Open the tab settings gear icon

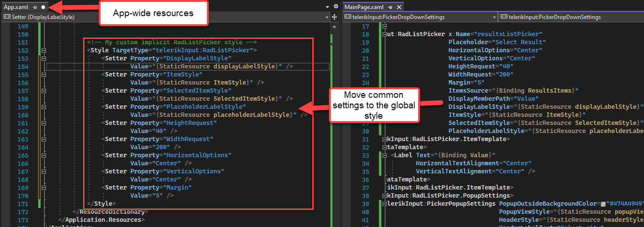336,7
